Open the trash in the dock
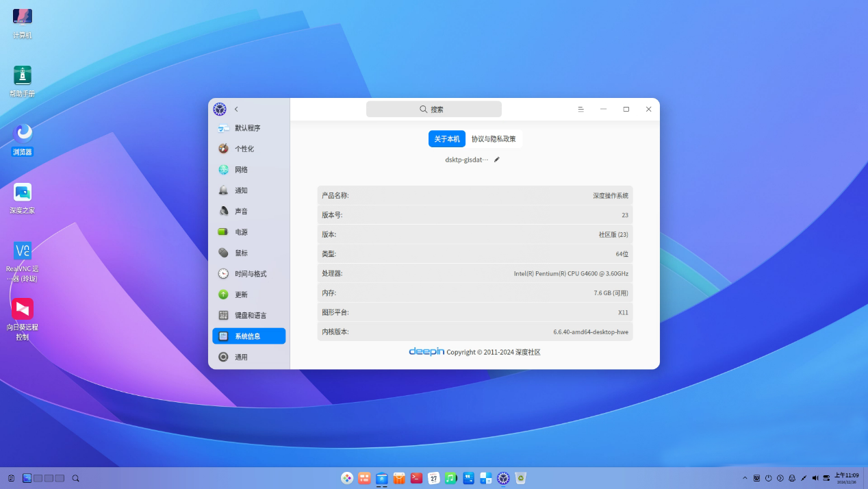This screenshot has height=489, width=868. click(x=521, y=478)
